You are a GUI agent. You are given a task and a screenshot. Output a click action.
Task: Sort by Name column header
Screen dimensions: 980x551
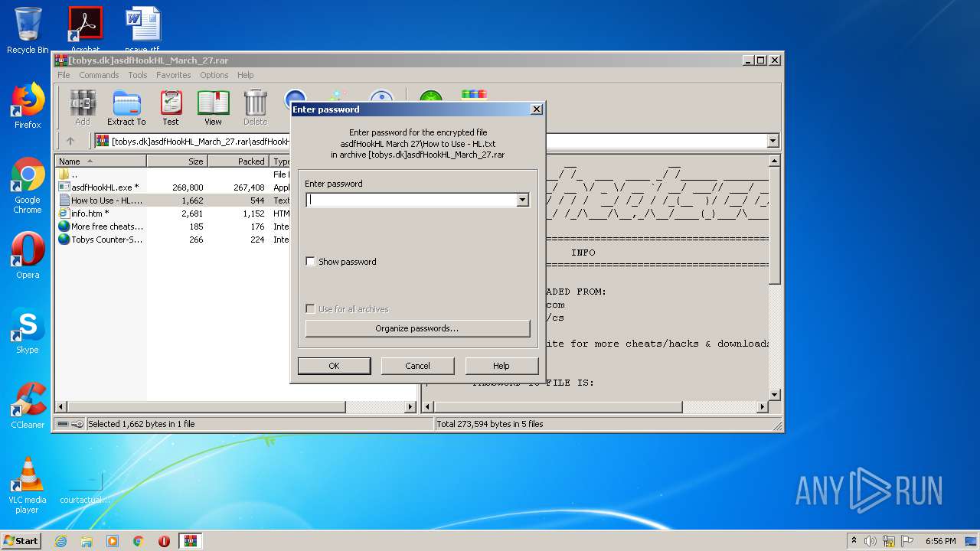tap(100, 161)
